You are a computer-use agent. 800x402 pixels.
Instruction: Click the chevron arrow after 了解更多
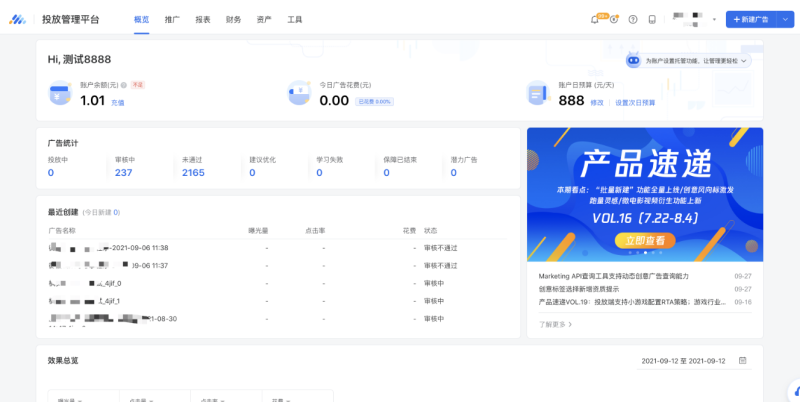pos(570,324)
